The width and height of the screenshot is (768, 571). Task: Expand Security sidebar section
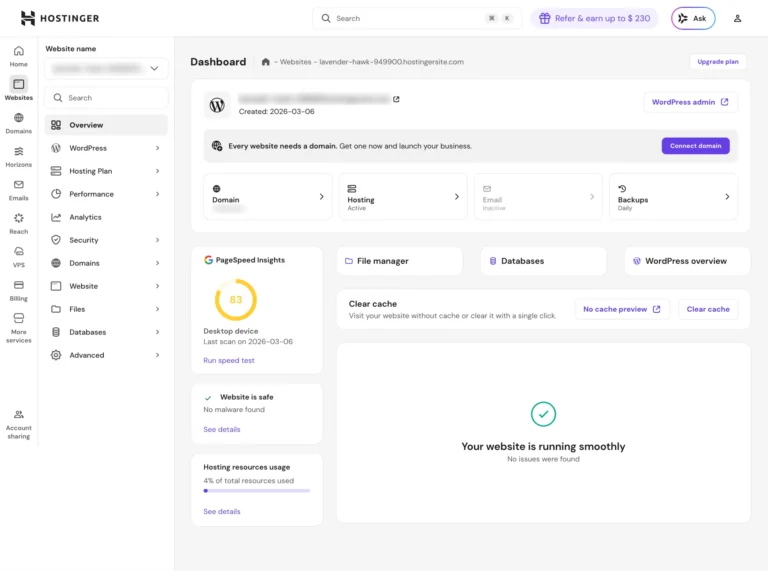pyautogui.click(x=106, y=240)
